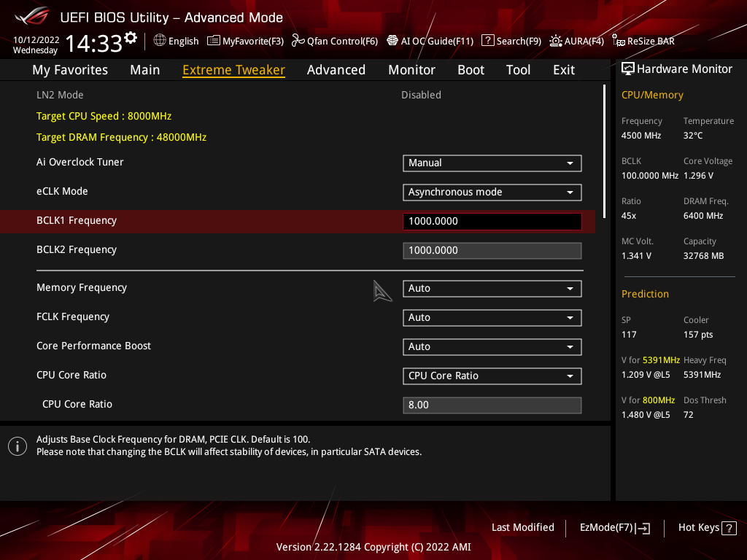
Task: Open the Monitor tab
Action: point(411,70)
